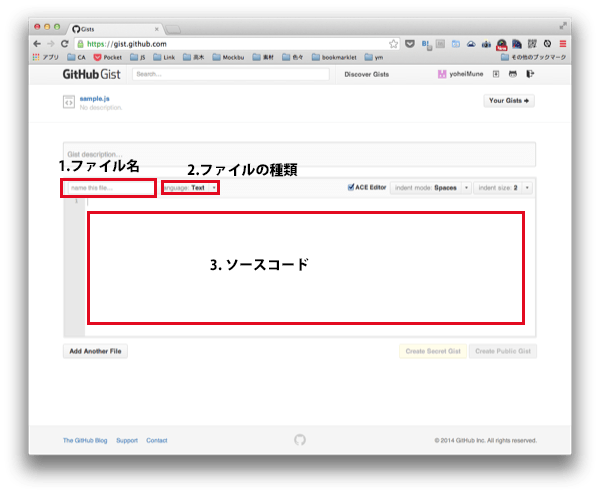
Task: Open the indent size dropdown
Action: pos(503,187)
